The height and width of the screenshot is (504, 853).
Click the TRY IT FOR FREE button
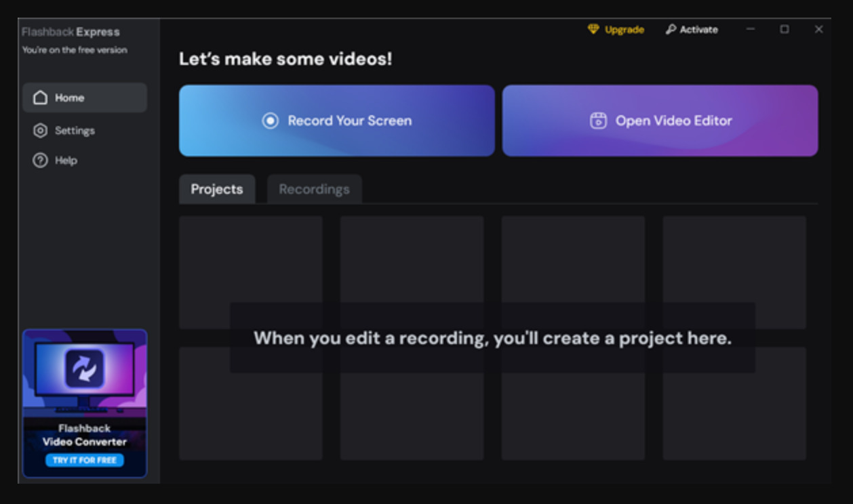tap(85, 460)
